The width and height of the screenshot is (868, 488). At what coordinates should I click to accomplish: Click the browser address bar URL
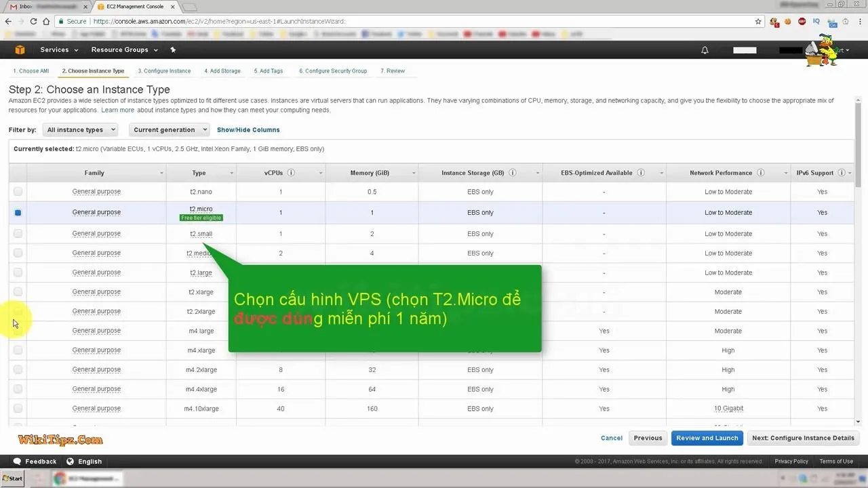(220, 21)
